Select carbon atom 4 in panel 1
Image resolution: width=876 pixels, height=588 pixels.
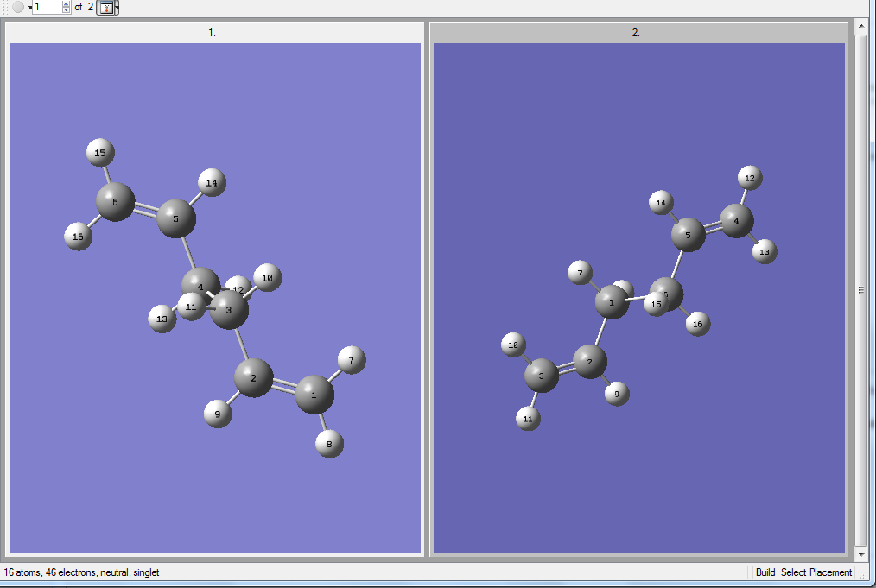pos(199,285)
